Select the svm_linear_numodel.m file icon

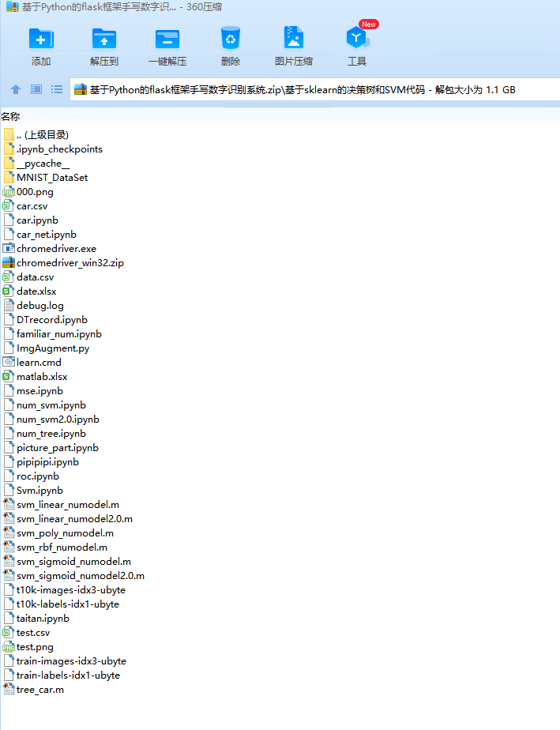click(x=9, y=504)
